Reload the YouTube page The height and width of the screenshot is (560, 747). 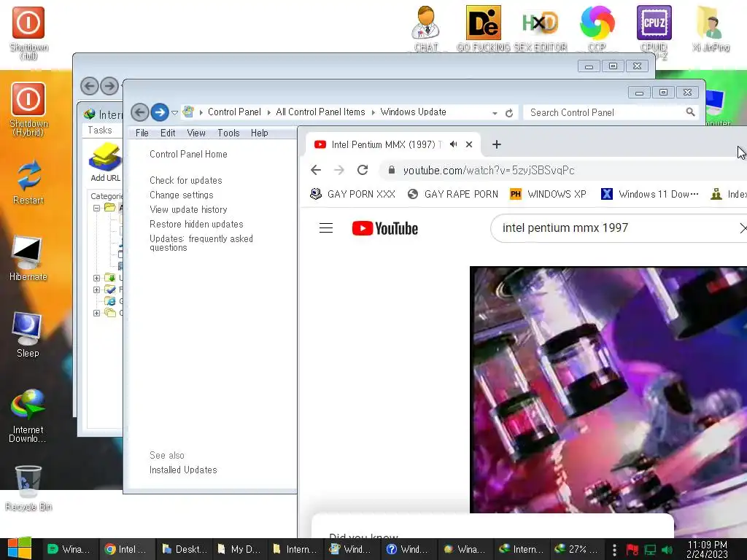click(363, 170)
